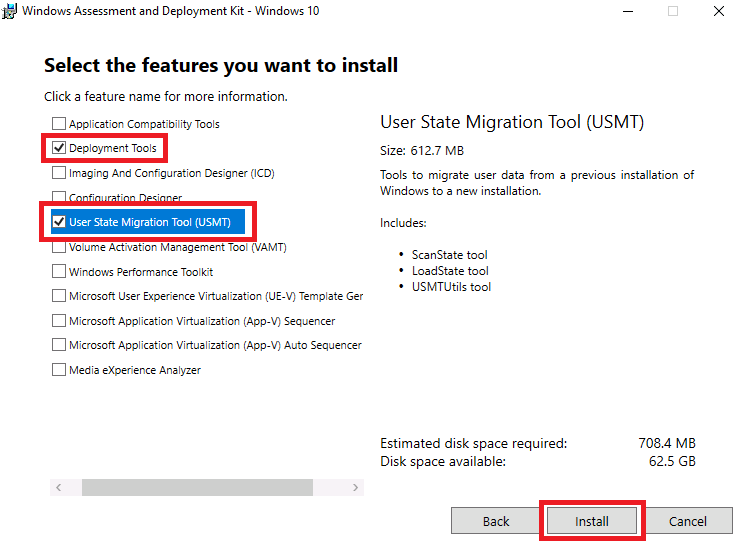The width and height of the screenshot is (741, 542).
Task: Select the UE-V Template Generator checkbox
Action: (x=59, y=296)
